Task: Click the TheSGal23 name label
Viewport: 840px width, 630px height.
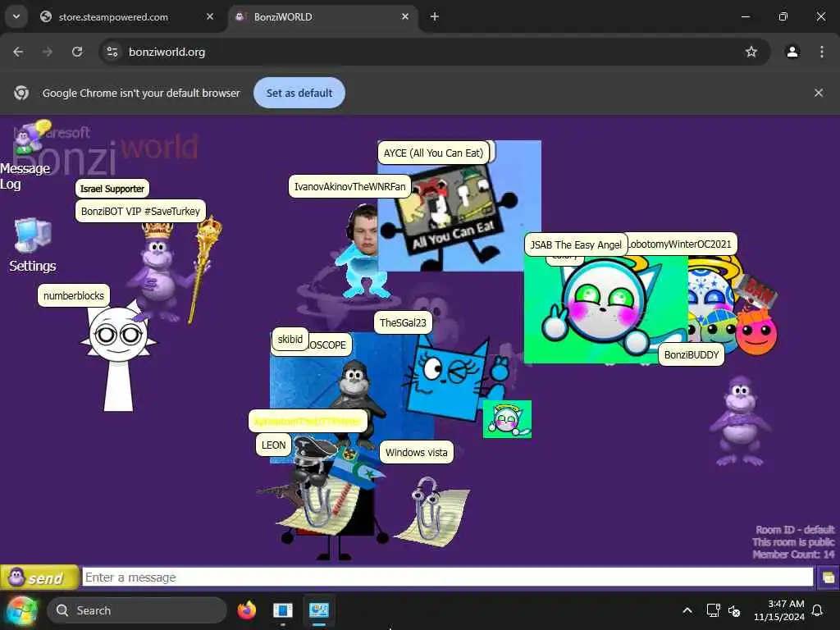Action: click(403, 322)
